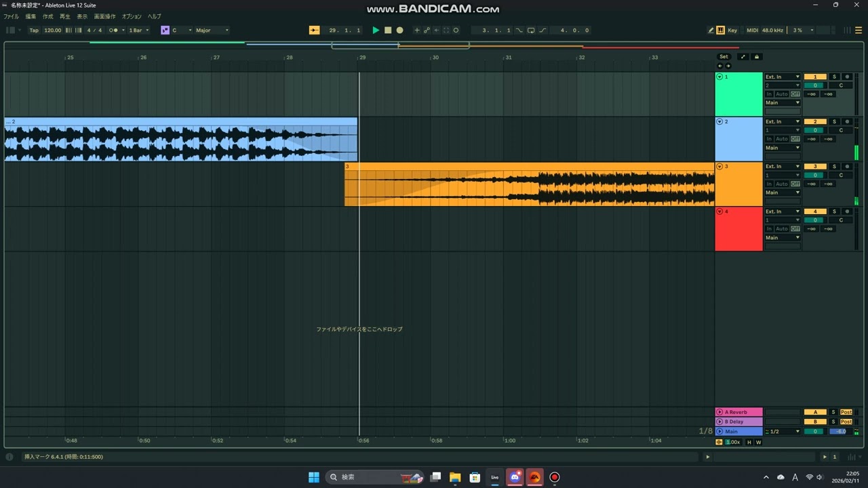This screenshot has width=868, height=488.
Task: Open MIDI map mode
Action: coord(752,30)
